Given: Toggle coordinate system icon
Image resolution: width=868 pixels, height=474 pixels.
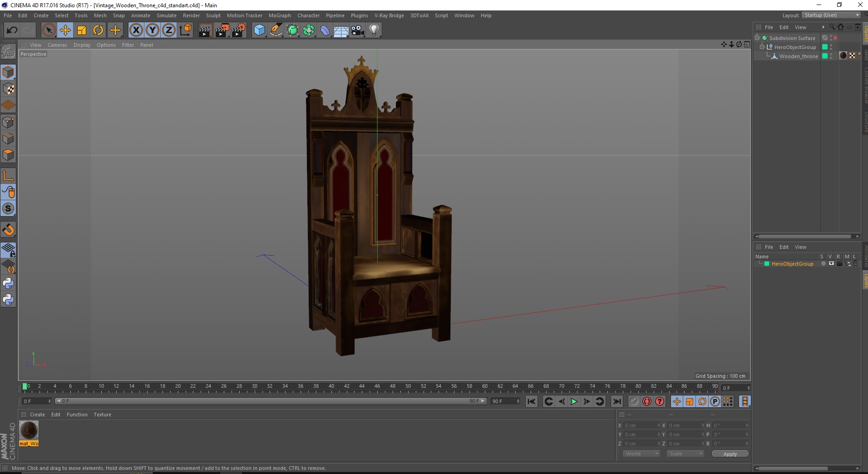Looking at the screenshot, I should coord(186,30).
